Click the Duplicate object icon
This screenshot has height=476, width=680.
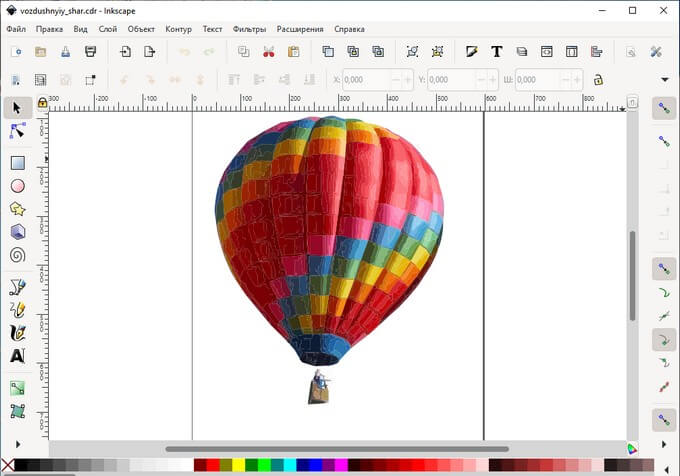328,52
